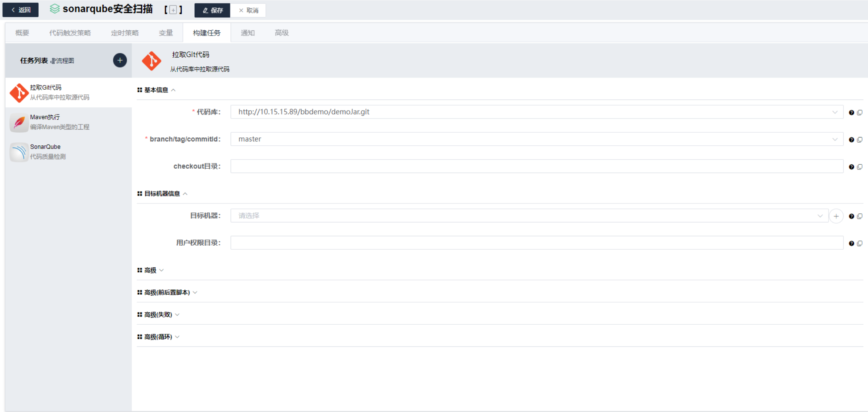Click the 保存 save button
The height and width of the screenshot is (412, 868).
pyautogui.click(x=212, y=10)
